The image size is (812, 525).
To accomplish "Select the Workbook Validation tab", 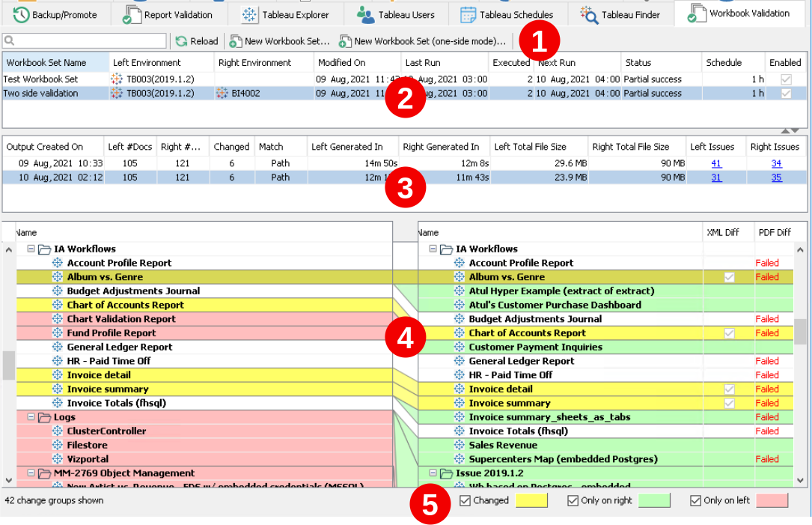I will (739, 13).
